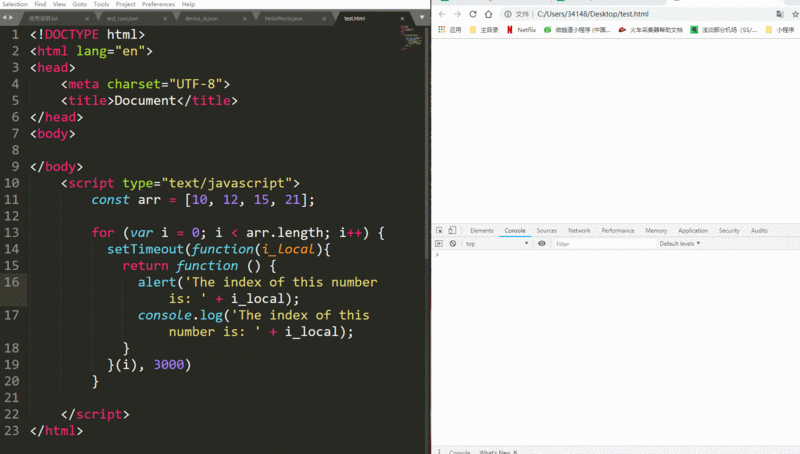Viewport: 800px width, 454px height.
Task: Close the test_case.json editor tab
Action: [165, 19]
